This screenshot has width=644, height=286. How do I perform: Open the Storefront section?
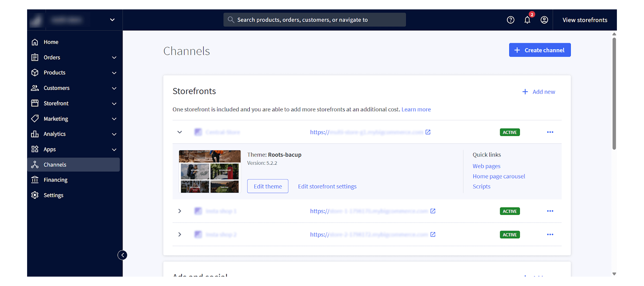(x=56, y=103)
